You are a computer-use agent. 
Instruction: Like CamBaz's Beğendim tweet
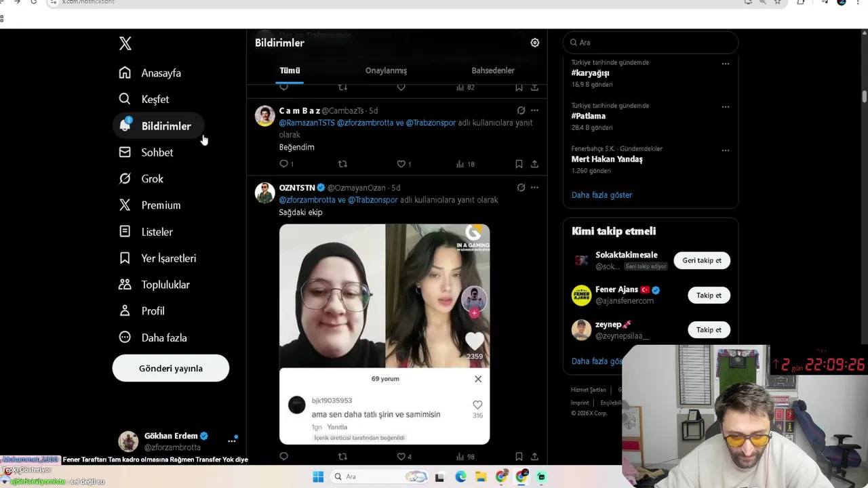click(401, 164)
